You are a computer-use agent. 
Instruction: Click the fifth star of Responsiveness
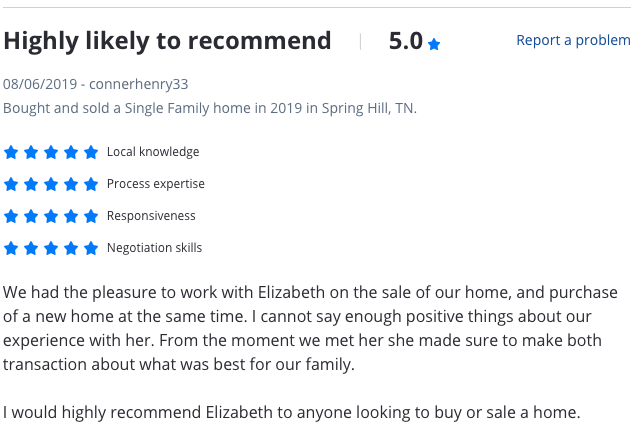(91, 216)
